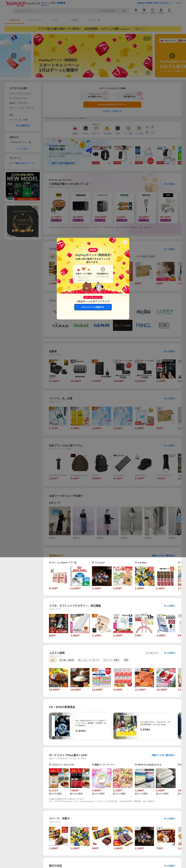The height and width of the screenshot is (868, 186).
Task: Open the My Page profile icon
Action: coord(169,11)
